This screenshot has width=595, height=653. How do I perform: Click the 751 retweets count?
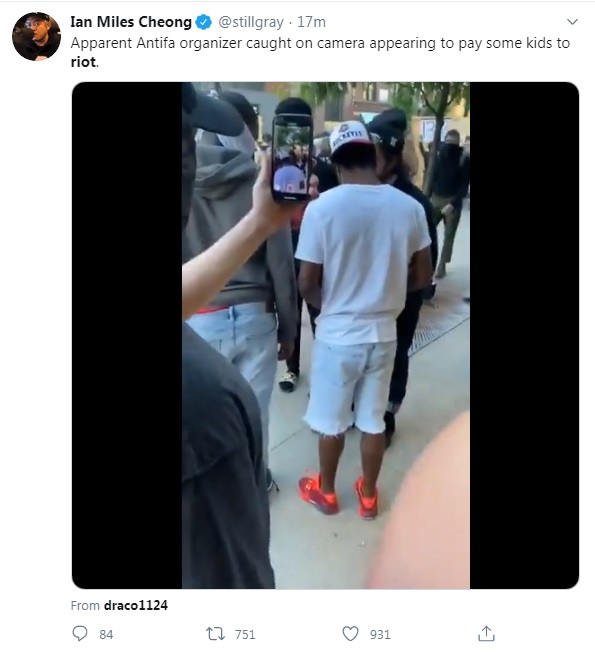(x=245, y=634)
